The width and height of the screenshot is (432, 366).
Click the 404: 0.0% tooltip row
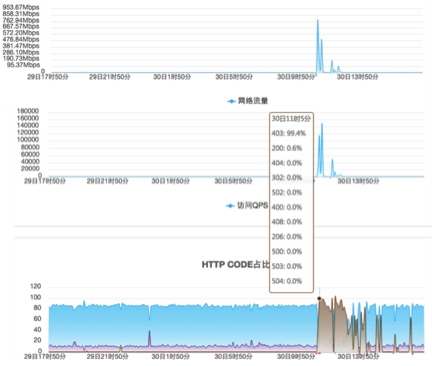pyautogui.click(x=287, y=163)
